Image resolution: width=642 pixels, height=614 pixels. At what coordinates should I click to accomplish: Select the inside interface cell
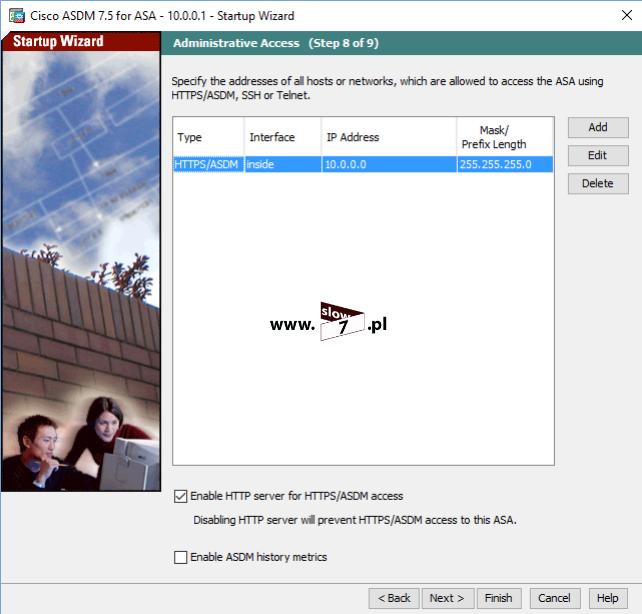pyautogui.click(x=283, y=165)
